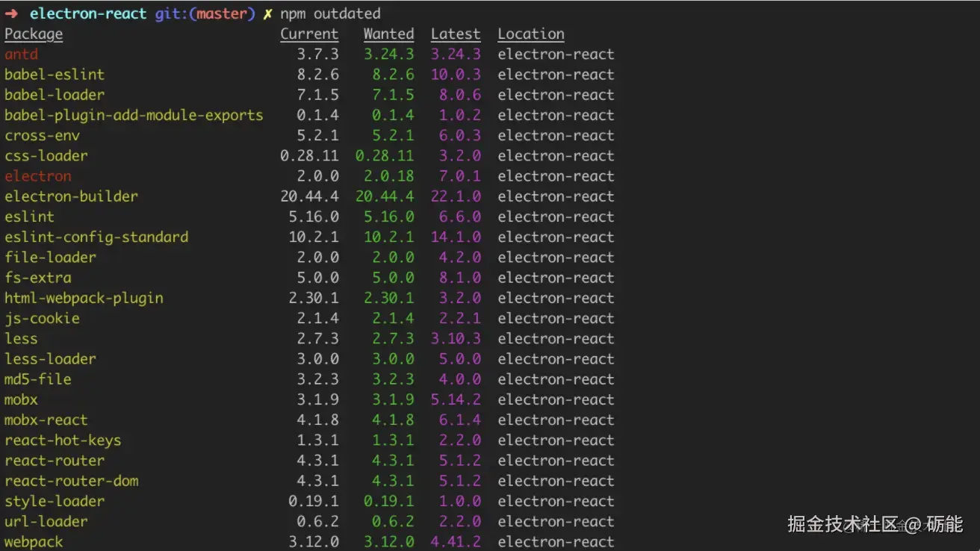Select the 'md5-file' package name

[x=38, y=379]
